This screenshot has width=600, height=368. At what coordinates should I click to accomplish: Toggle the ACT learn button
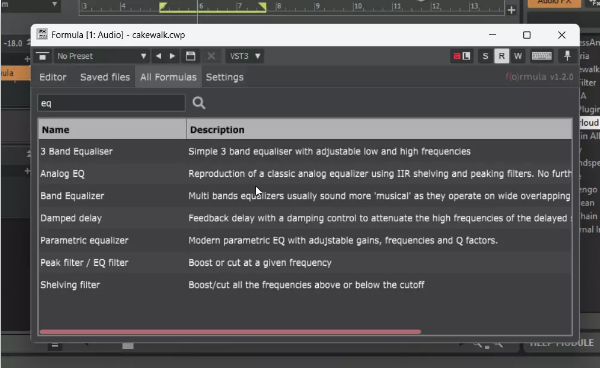[461, 56]
